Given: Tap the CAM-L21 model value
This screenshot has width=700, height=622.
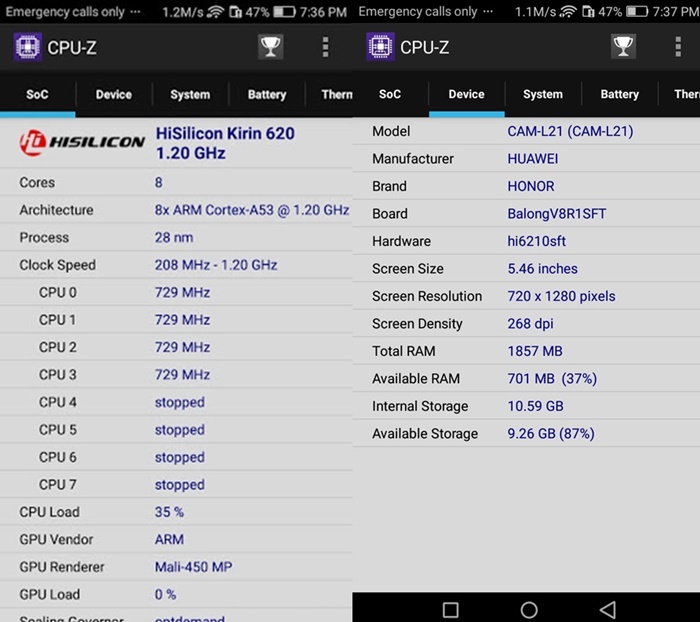Looking at the screenshot, I should [571, 131].
